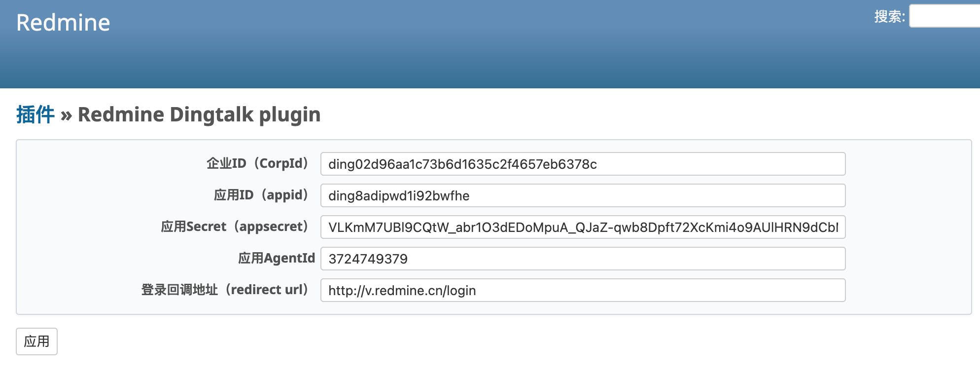Viewport: 980px width, 379px height.
Task: Select the 应用Secret (appsecret) input box
Action: point(583,227)
